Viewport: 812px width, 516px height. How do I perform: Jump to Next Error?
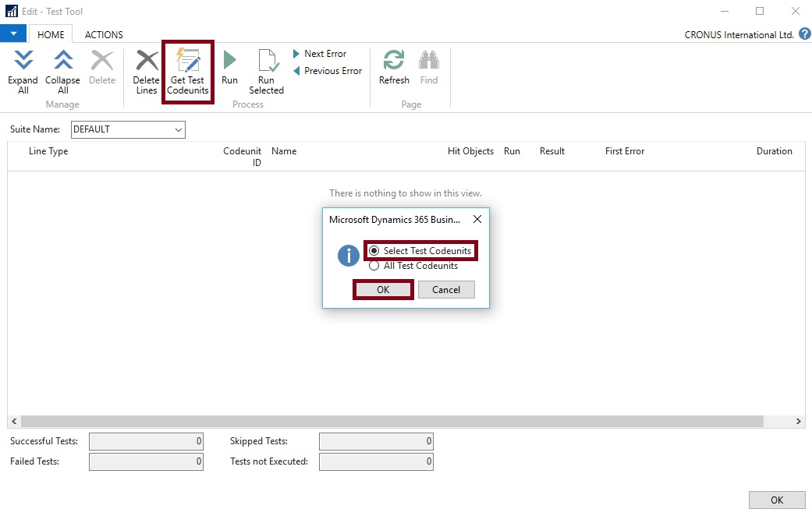[320, 54]
